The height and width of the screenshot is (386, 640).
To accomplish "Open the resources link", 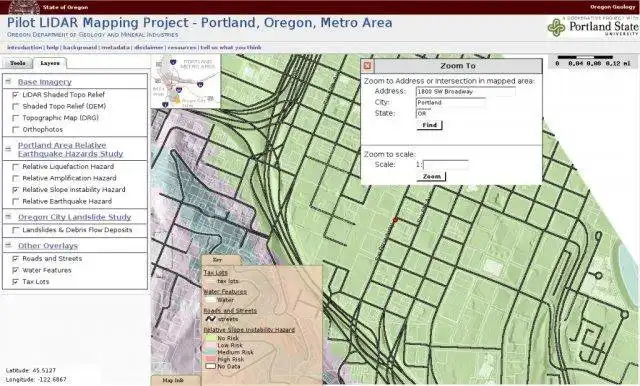I will click(182, 48).
